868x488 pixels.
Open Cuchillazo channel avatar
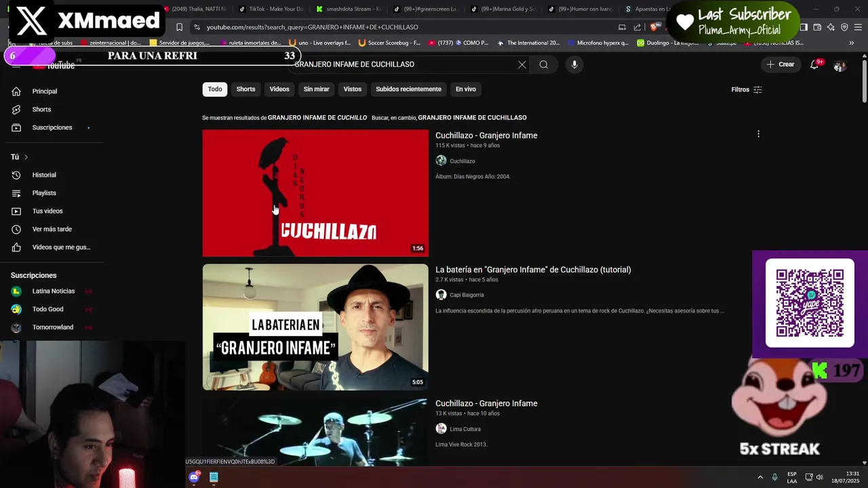point(441,161)
